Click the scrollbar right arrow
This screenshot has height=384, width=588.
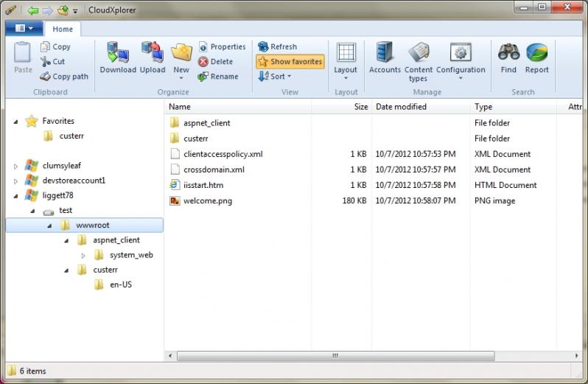coord(576,355)
